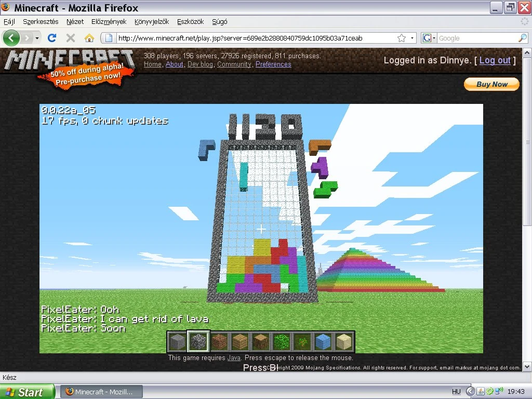
Task: Click the cyan Tetris piece in the game
Action: point(244,177)
